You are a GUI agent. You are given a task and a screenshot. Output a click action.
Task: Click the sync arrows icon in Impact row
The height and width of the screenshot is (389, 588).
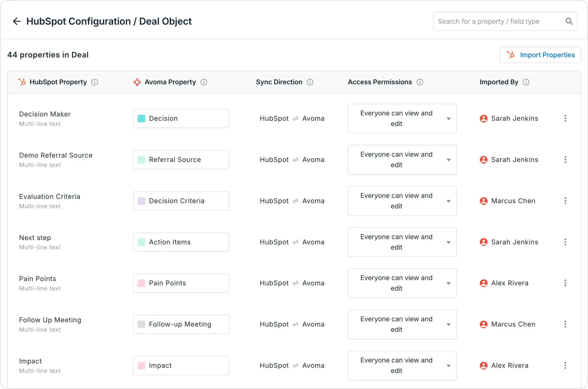[x=295, y=366]
